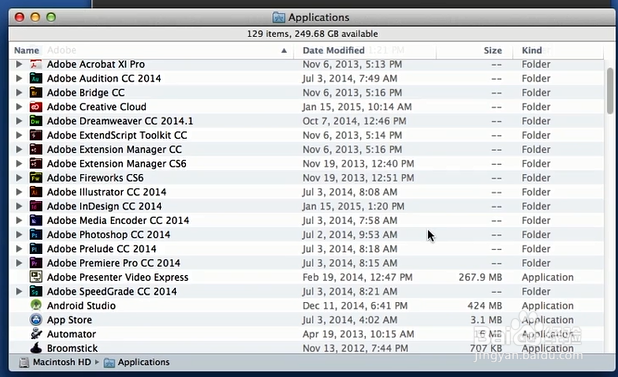Screen dimensions: 618x377
Task: Click the 'App Store' name text
Action: (69, 319)
